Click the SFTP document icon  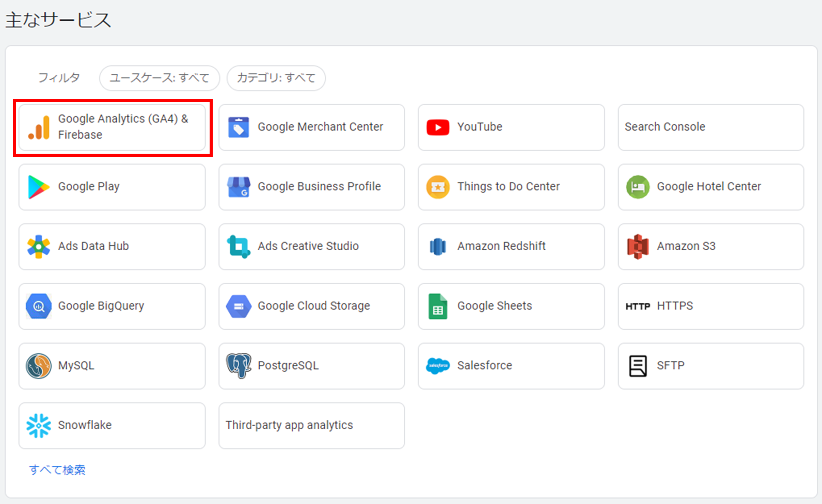638,366
